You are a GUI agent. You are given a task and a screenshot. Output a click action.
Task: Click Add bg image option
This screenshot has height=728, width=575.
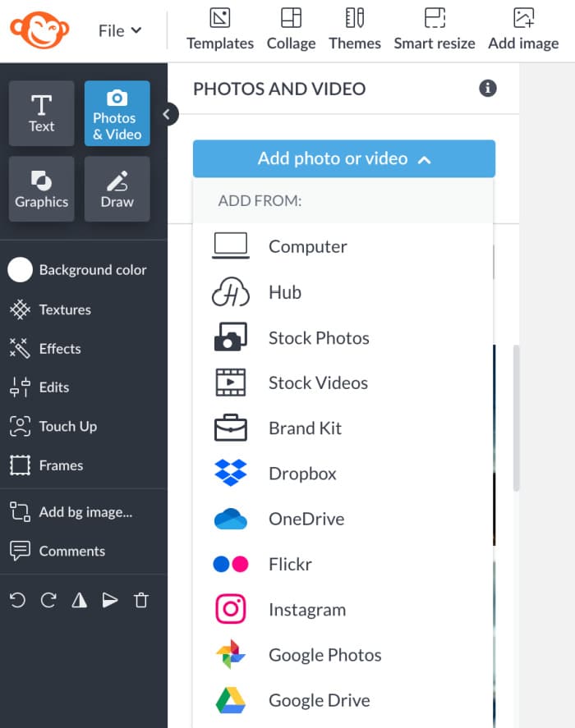pyautogui.click(x=71, y=512)
